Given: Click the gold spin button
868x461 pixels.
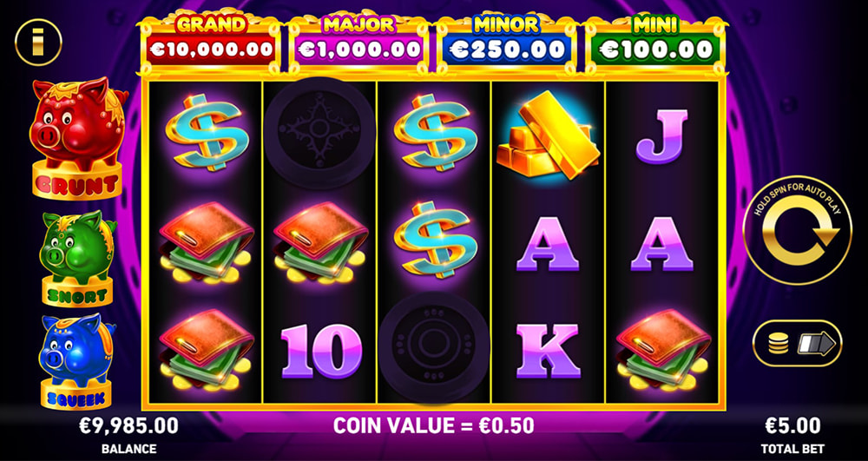Looking at the screenshot, I should pyautogui.click(x=797, y=231).
